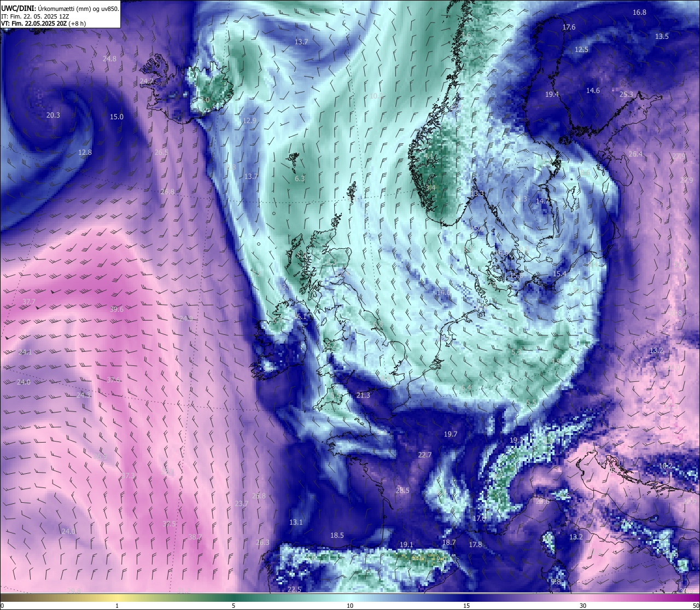Click the 16.8 value on the map
The height and width of the screenshot is (610, 700).
pos(639,12)
